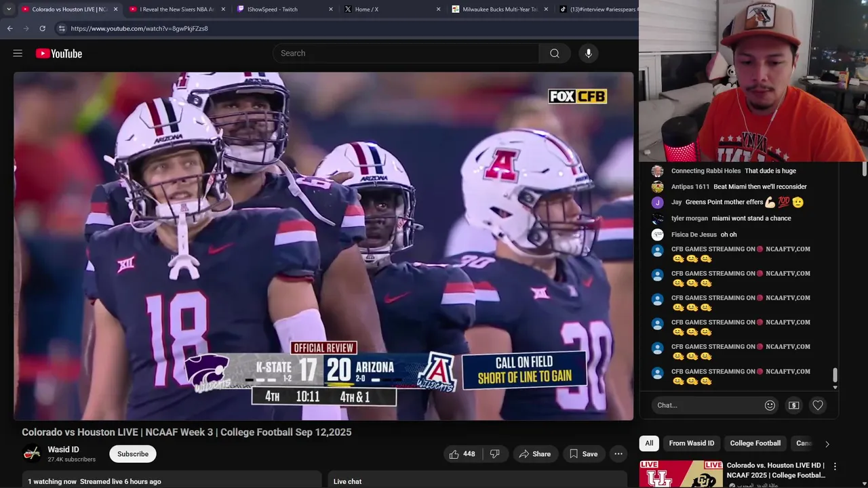Open the browser tab search dropdown
Viewport: 868px width, 488px height.
click(9, 9)
